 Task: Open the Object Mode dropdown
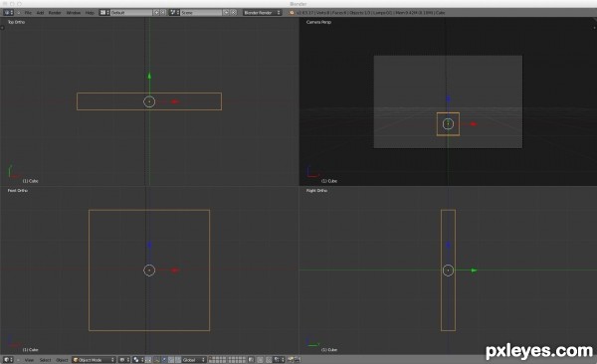pos(94,360)
